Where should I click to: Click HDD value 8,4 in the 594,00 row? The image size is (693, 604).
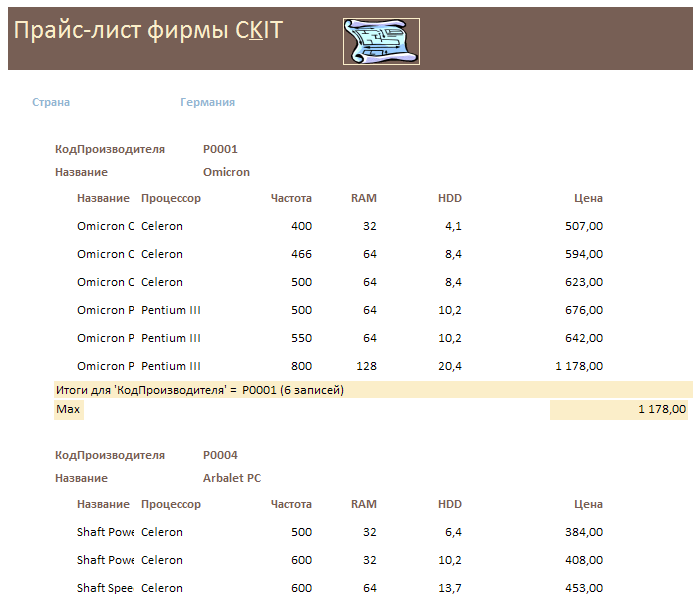453,254
